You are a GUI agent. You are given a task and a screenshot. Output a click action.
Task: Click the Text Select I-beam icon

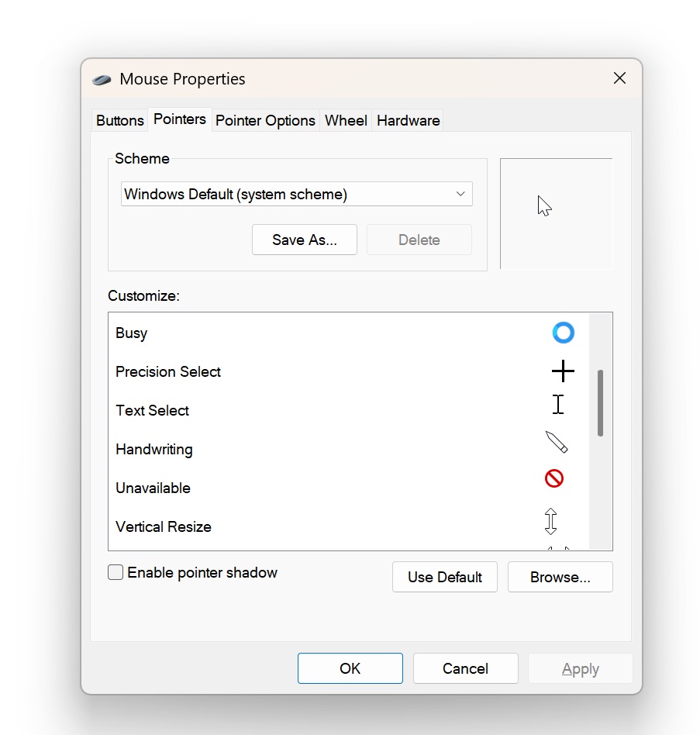557,404
